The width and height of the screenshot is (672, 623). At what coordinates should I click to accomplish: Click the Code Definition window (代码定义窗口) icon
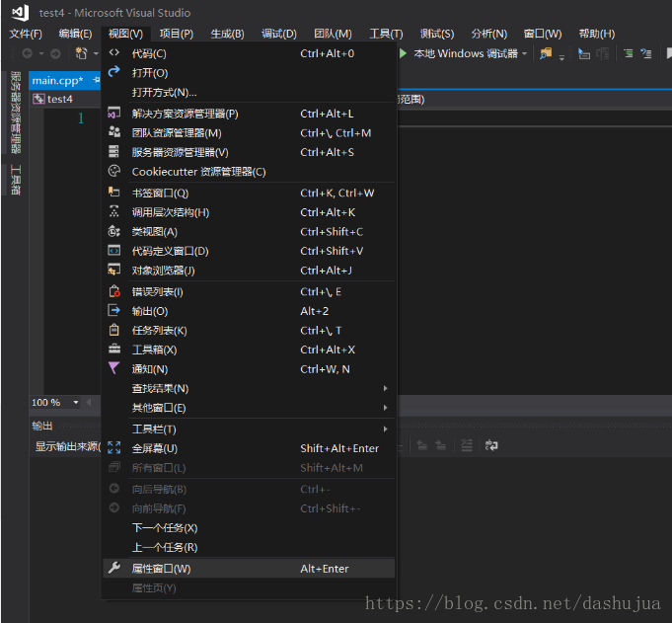114,250
